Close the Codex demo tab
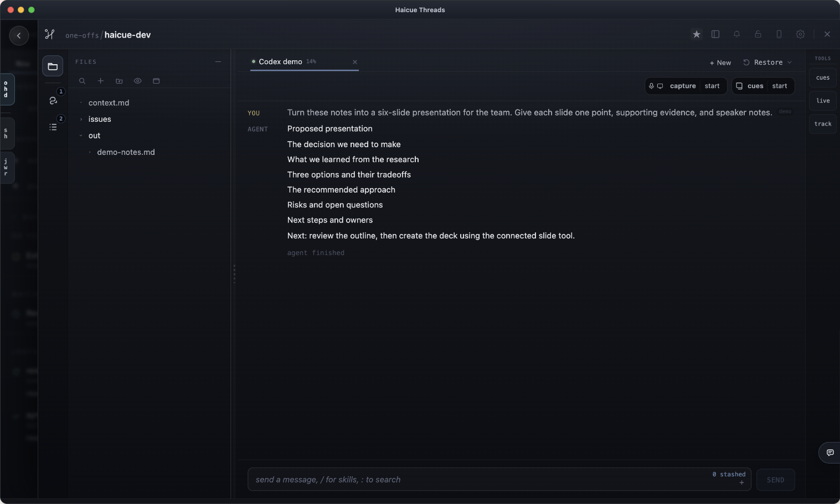 coord(355,62)
